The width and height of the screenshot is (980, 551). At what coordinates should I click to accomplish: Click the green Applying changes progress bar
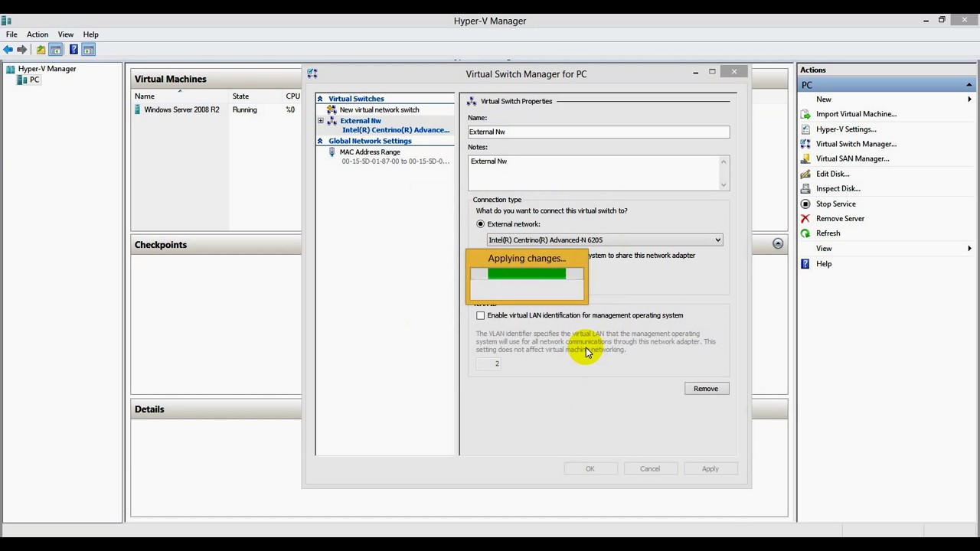(x=527, y=274)
